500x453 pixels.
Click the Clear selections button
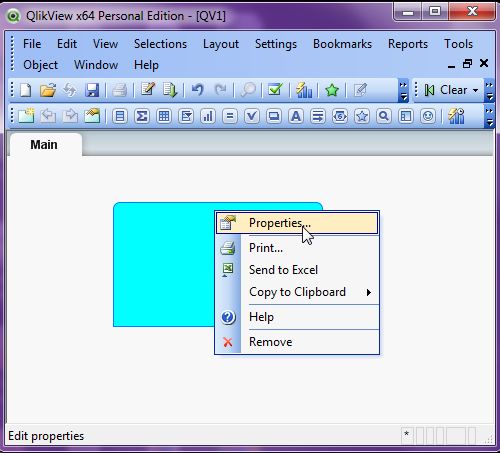coord(446,90)
